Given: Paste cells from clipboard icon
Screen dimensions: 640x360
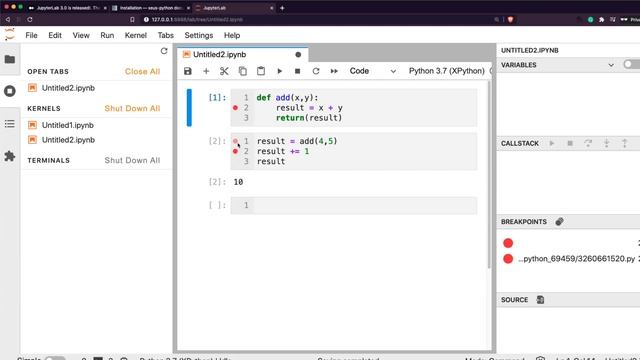Looking at the screenshot, I should point(261,71).
